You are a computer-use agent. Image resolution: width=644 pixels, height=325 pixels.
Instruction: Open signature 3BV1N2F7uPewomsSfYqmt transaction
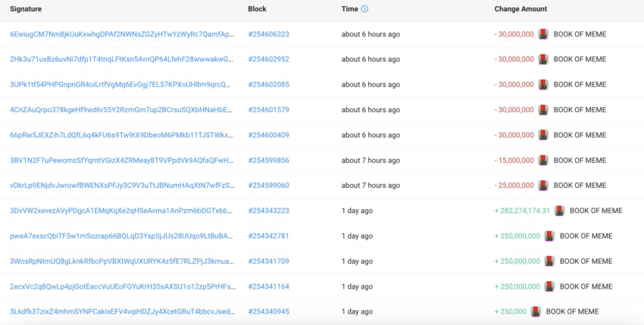click(122, 161)
